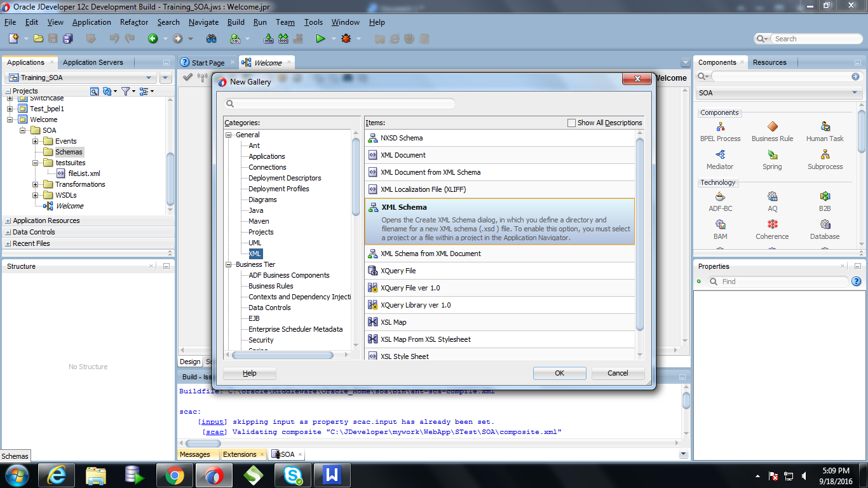
Task: Open the Refactor menu
Action: point(133,22)
